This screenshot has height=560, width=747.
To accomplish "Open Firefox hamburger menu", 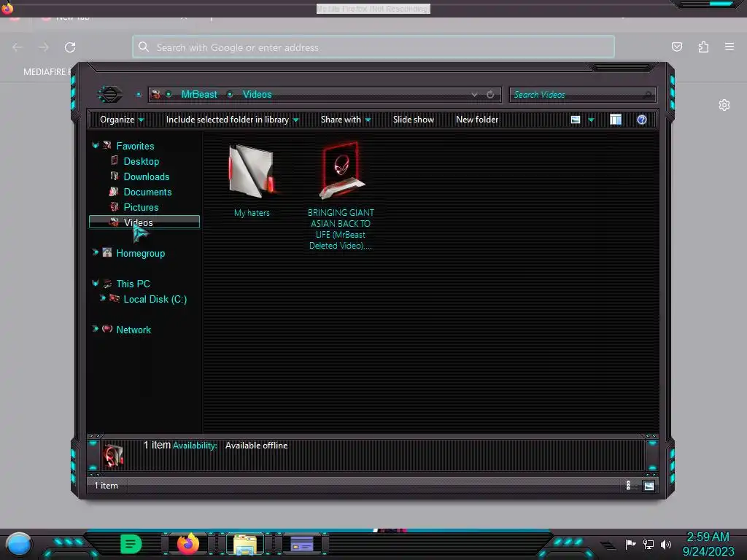I will point(729,46).
